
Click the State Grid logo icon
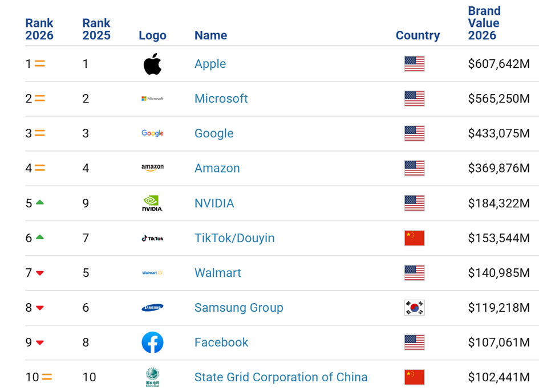coord(152,377)
